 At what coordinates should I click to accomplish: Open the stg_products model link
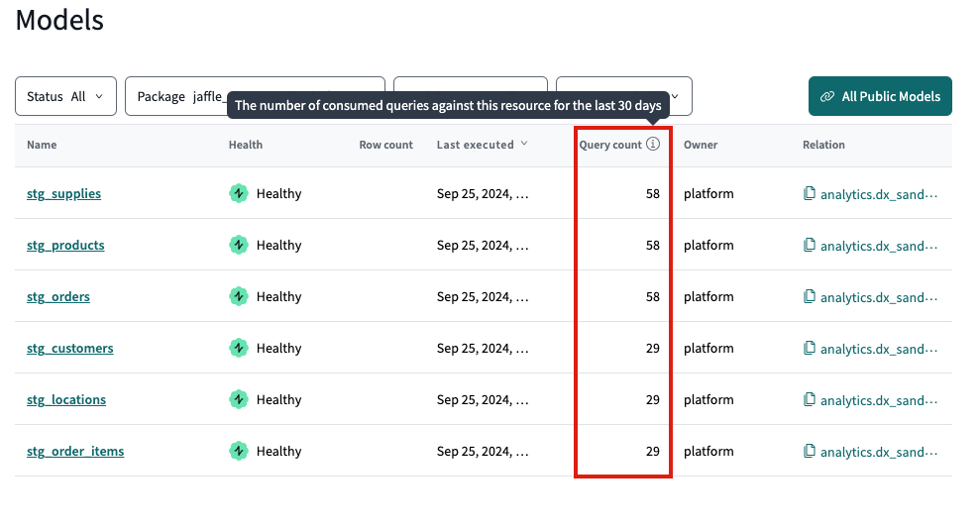(65, 246)
